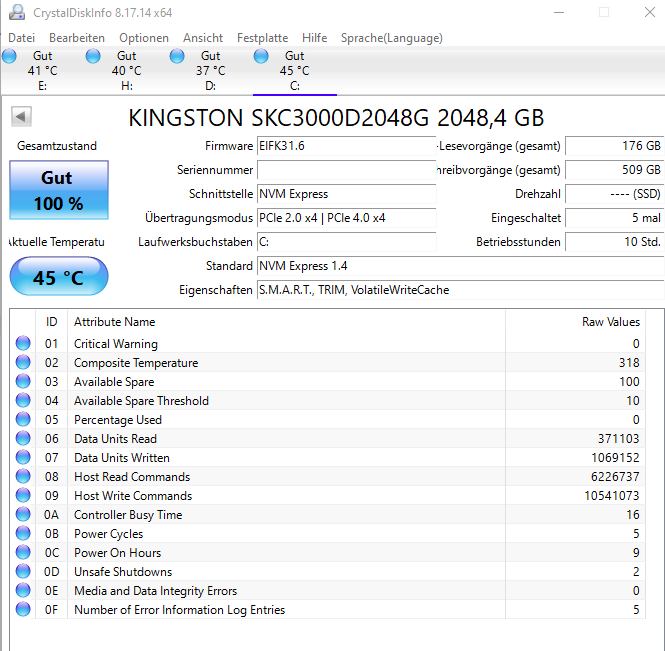Viewport: 665px width, 651px height.
Task: Click the Lesevorgänge (gesamt) value 176 GB
Action: click(x=615, y=146)
